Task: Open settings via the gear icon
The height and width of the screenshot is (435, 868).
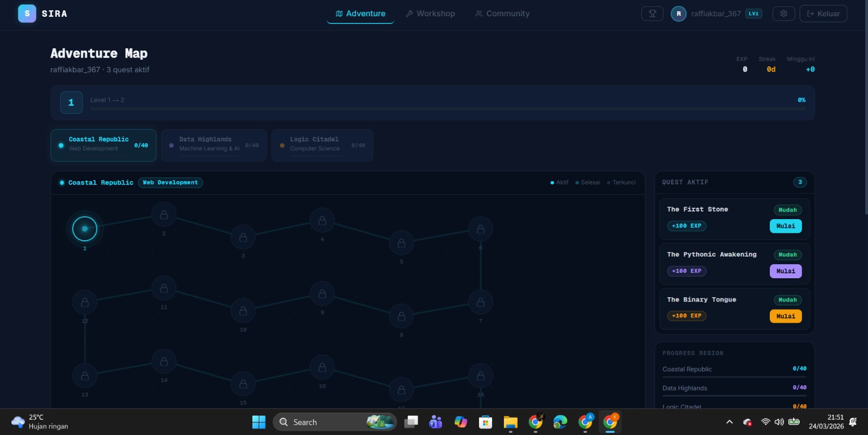Action: coord(783,14)
